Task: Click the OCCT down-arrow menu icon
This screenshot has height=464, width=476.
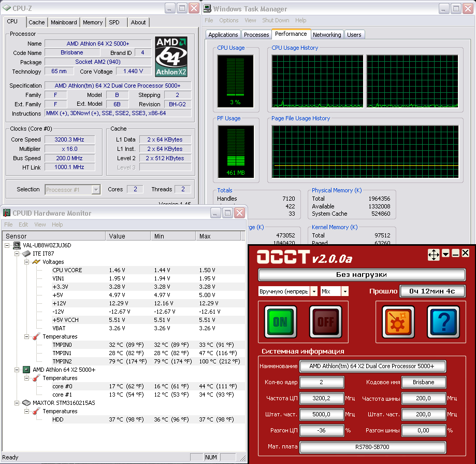Action: [x=445, y=254]
